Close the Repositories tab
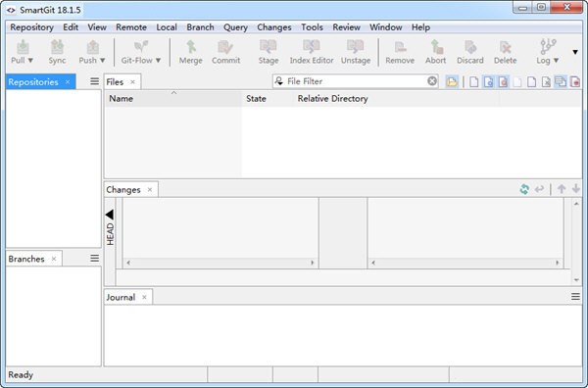This screenshot has height=388, width=588. 68,81
